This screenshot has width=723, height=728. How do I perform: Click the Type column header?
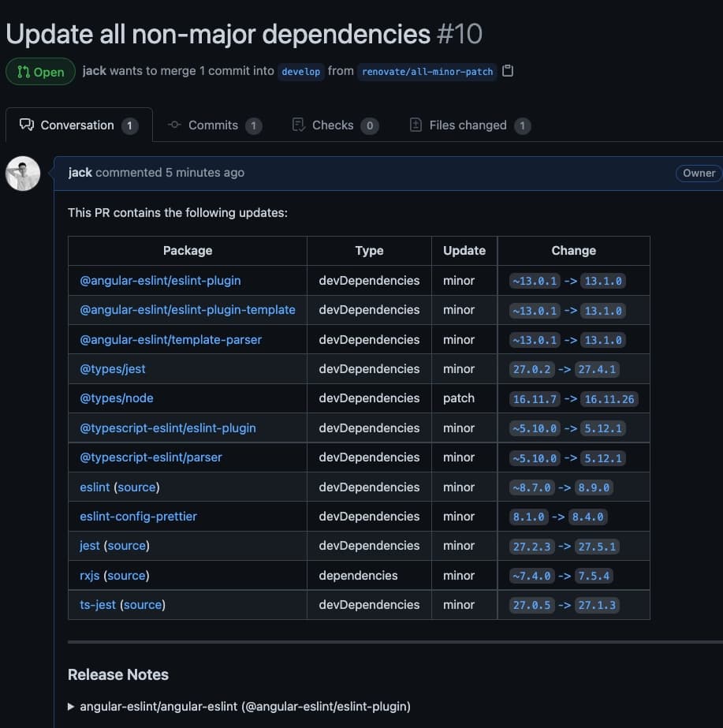pyautogui.click(x=370, y=250)
